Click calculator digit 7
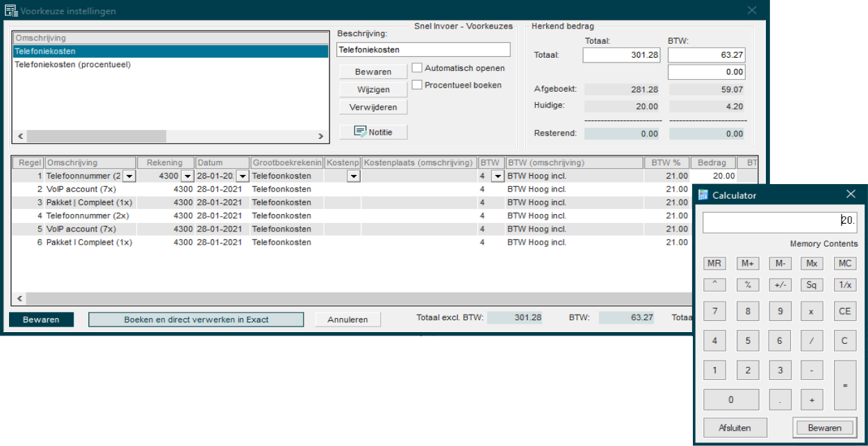 click(x=714, y=311)
